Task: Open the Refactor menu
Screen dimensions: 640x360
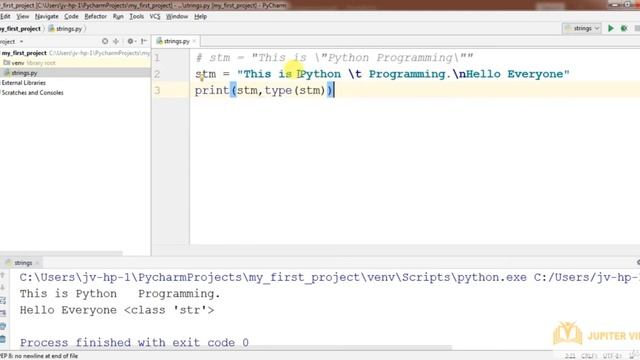Action: (95, 16)
